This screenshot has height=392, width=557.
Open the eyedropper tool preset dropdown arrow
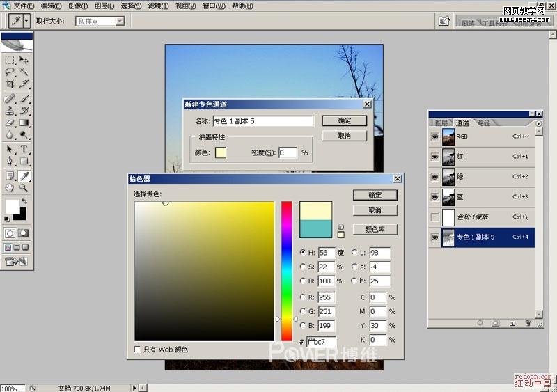26,22
